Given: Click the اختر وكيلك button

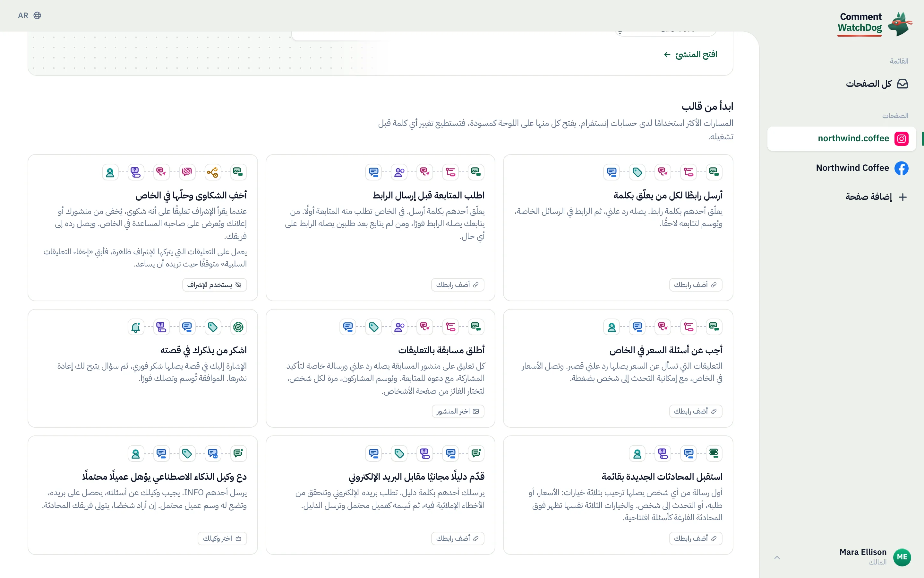Looking at the screenshot, I should [x=222, y=538].
